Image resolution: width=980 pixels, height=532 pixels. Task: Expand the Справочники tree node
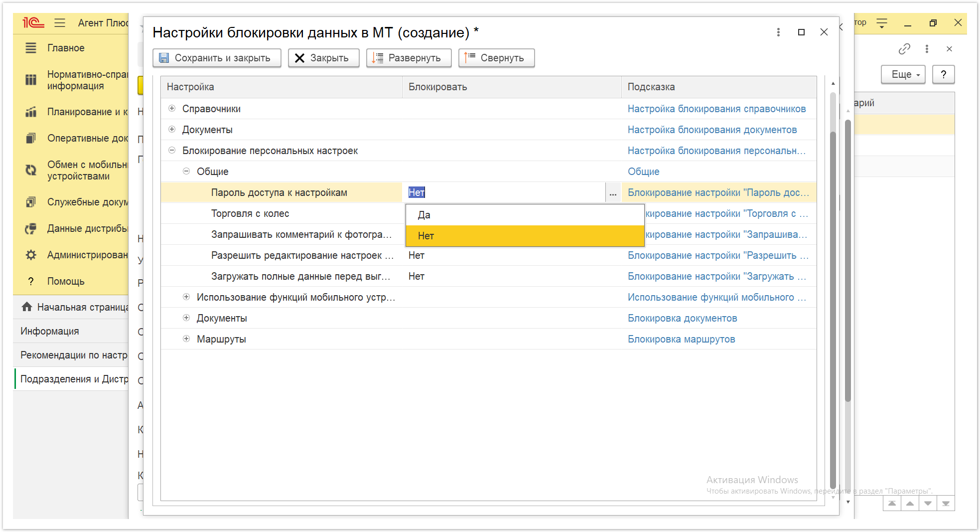pos(172,108)
